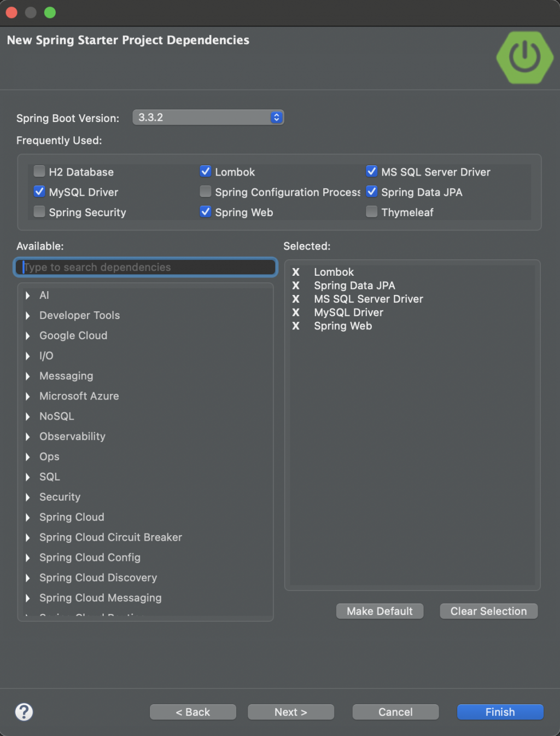Expand the Spring Cloud Config arrow
The height and width of the screenshot is (736, 560).
(x=28, y=558)
